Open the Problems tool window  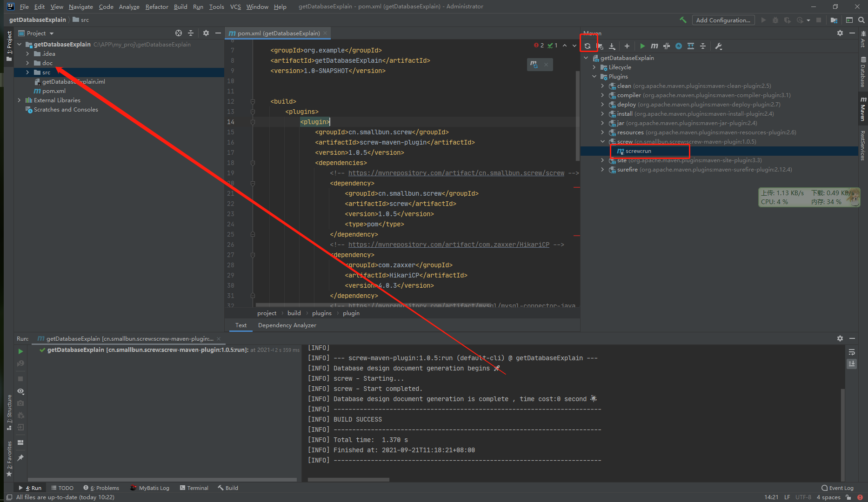click(x=101, y=488)
